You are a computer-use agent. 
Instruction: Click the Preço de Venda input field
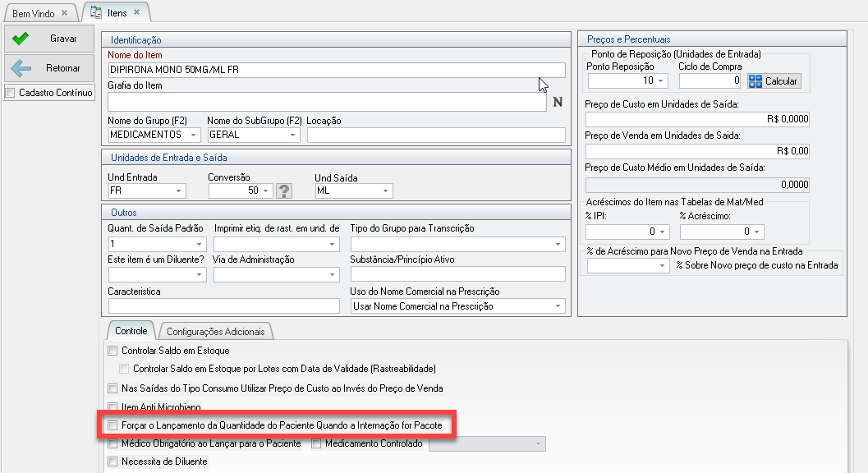pos(698,151)
